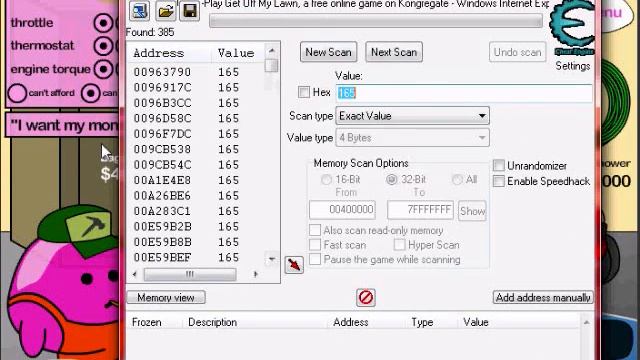Select result address 009CB54C
This screenshot has height=360, width=640.
162,165
